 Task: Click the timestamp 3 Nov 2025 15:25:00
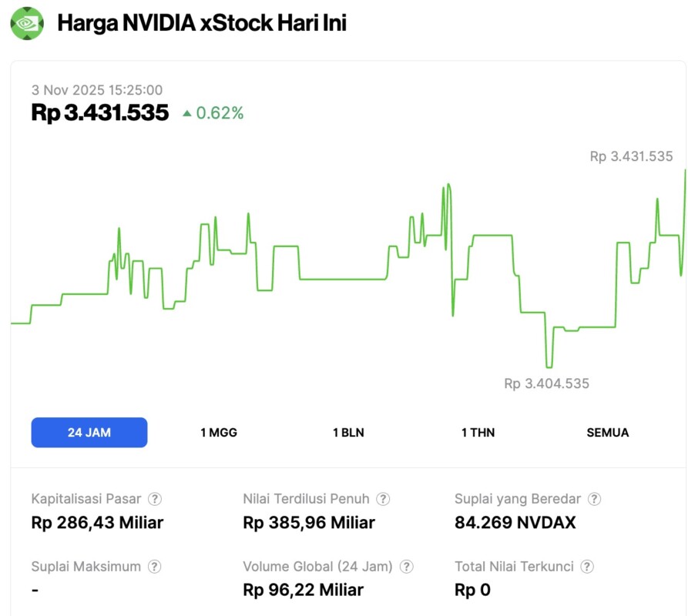pyautogui.click(x=97, y=90)
